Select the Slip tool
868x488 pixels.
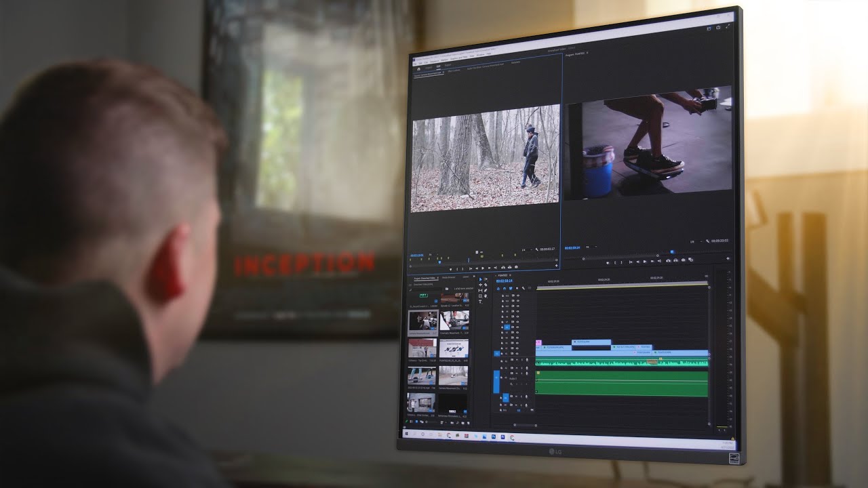pos(480,291)
